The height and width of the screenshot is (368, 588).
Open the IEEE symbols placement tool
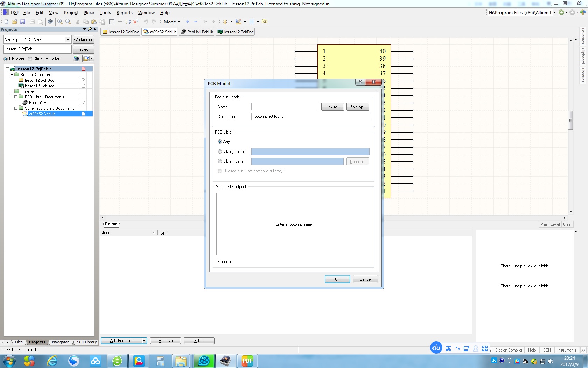(x=225, y=22)
